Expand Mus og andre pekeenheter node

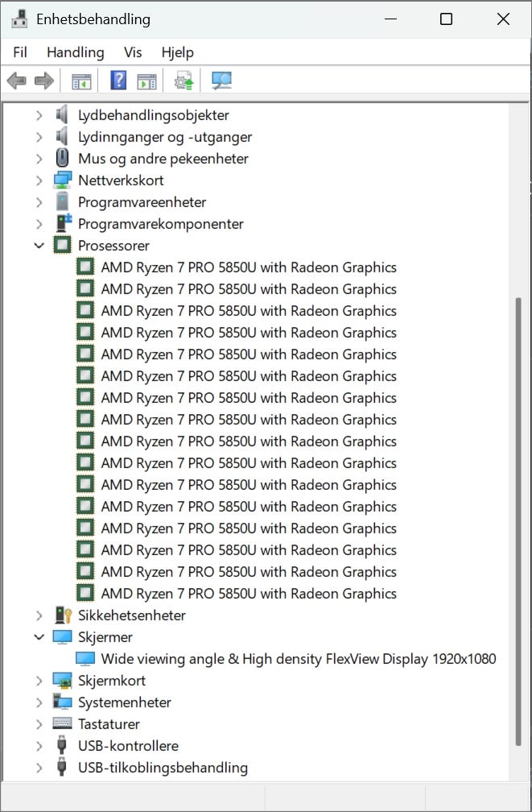point(39,159)
